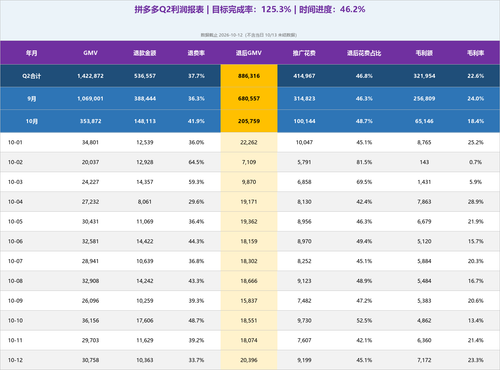Click the 10-04 margin value 28.9%
This screenshot has height=370, width=500.
click(x=475, y=202)
